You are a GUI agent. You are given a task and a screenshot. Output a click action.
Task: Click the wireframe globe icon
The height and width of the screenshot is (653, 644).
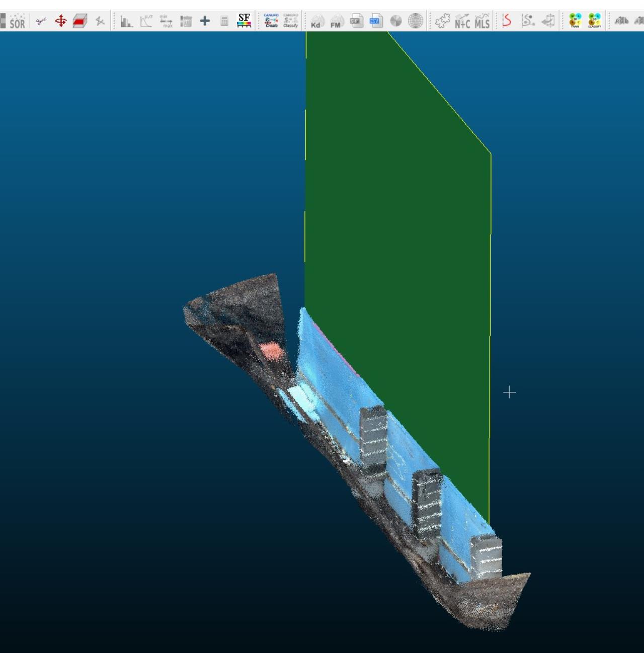415,21
